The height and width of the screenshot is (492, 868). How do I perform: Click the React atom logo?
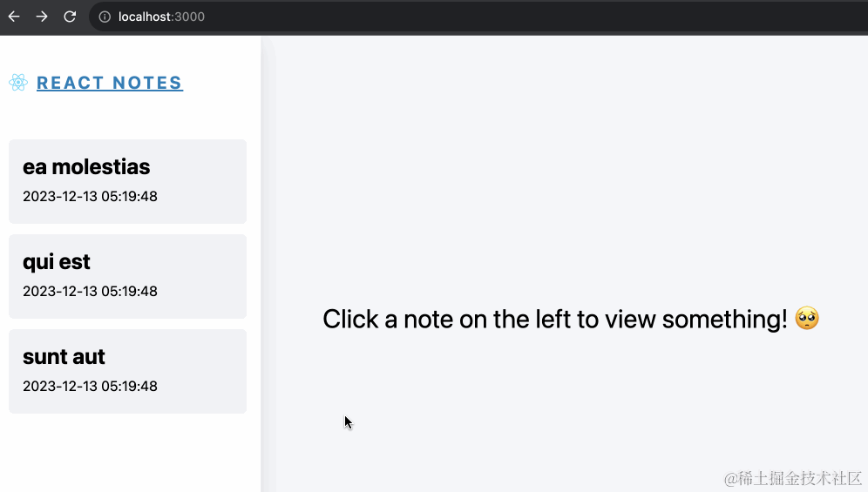click(x=18, y=83)
